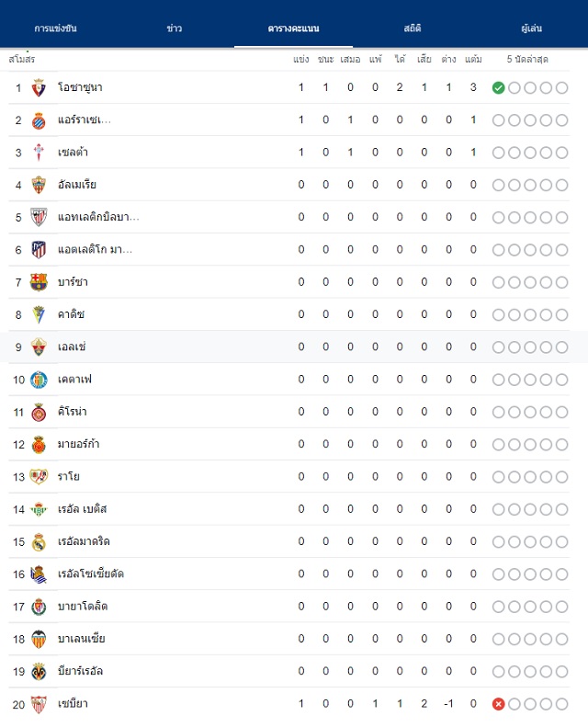Image resolution: width=588 pixels, height=727 pixels.
Task: Click the Barcelona club crest
Action: click(x=39, y=282)
